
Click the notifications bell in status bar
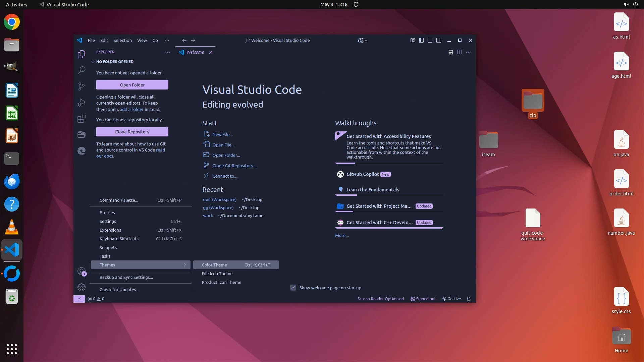469,299
